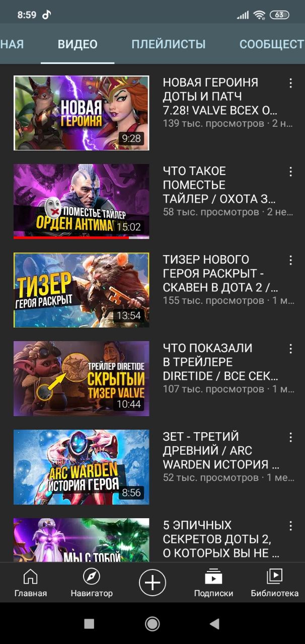
Task: Open the Главная home icon
Action: point(30,577)
